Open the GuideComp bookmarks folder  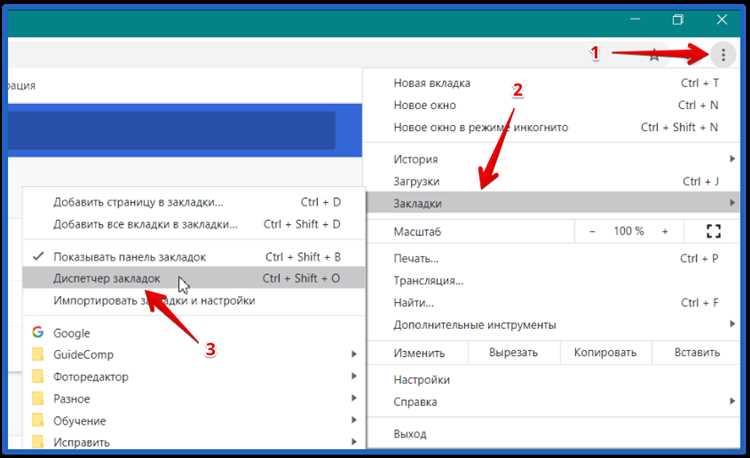(194, 355)
